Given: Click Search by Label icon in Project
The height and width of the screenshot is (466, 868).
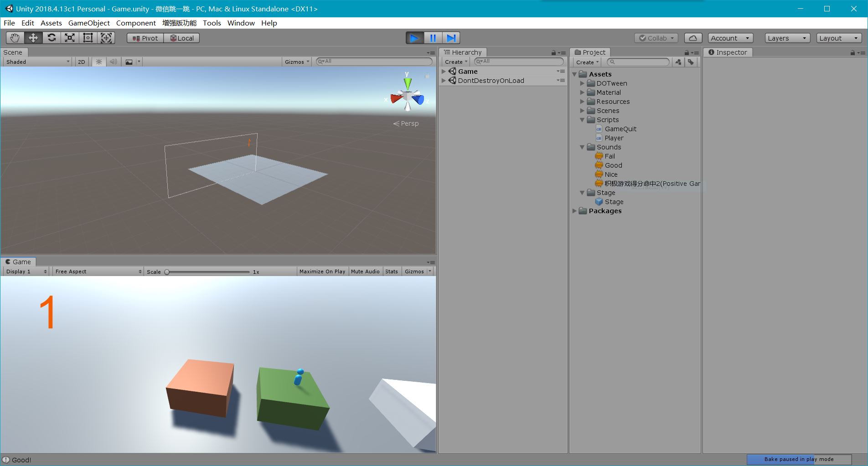Looking at the screenshot, I should click(x=691, y=62).
